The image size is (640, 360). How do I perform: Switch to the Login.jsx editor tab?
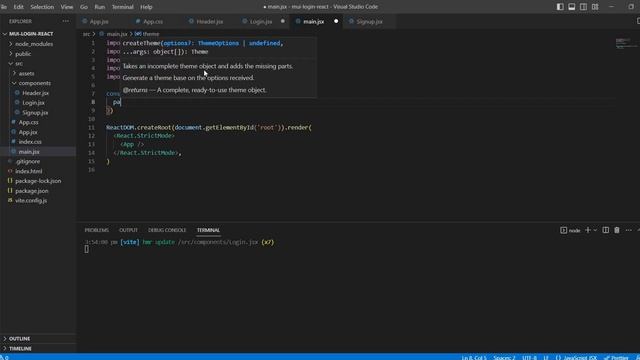click(x=261, y=22)
